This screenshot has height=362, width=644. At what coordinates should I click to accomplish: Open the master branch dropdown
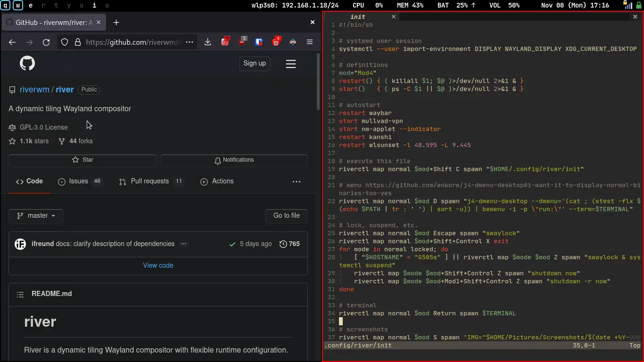point(36,215)
